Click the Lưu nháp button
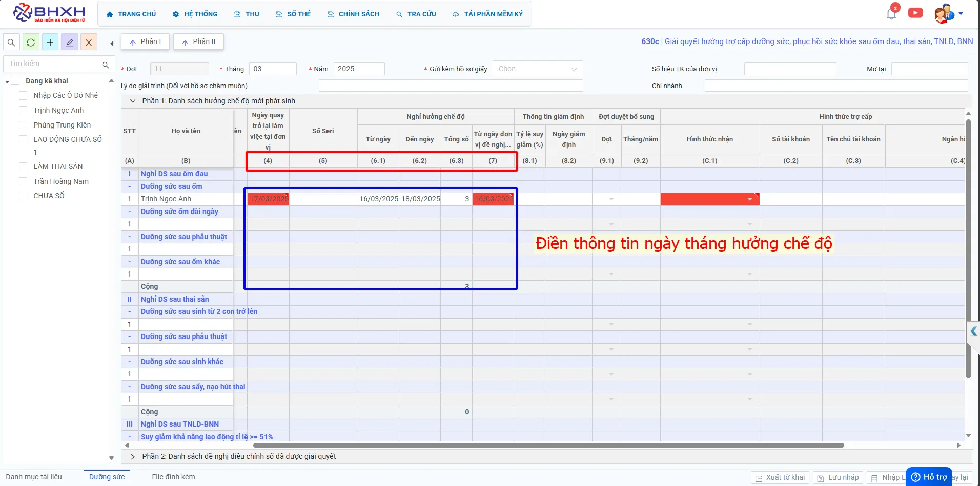Viewport: 980px width, 486px height. (838, 478)
